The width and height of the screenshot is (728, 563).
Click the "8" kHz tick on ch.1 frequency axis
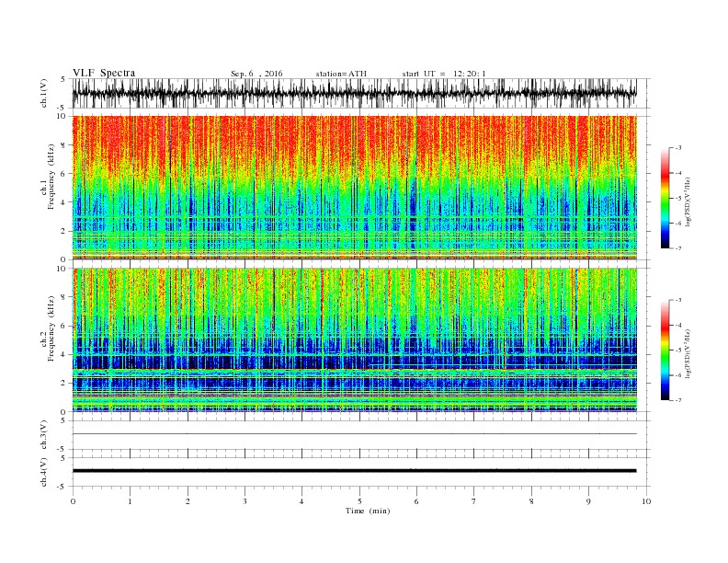[x=64, y=145]
